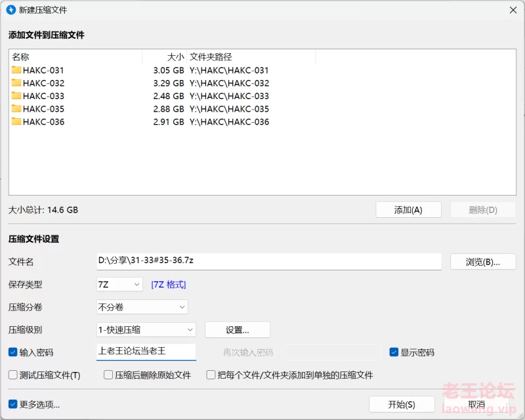Click the password field containing 上老王论坛当老王
The image size is (525, 420).
click(146, 352)
